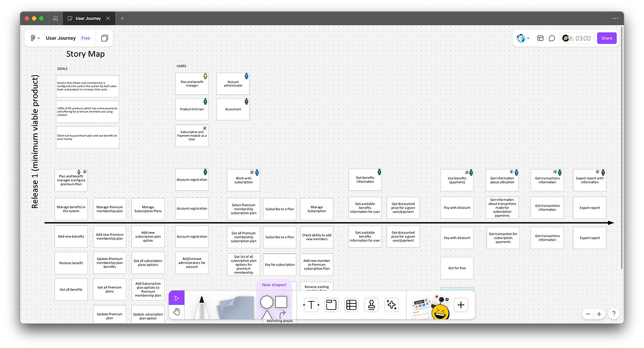This screenshot has height=348, width=644.
Task: Choose the square shape tool
Action: pyautogui.click(x=282, y=302)
